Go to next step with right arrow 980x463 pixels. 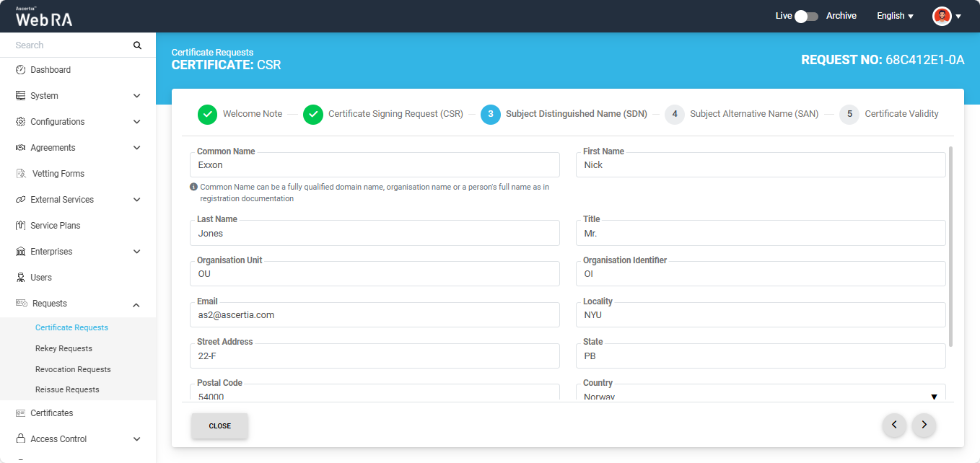924,425
